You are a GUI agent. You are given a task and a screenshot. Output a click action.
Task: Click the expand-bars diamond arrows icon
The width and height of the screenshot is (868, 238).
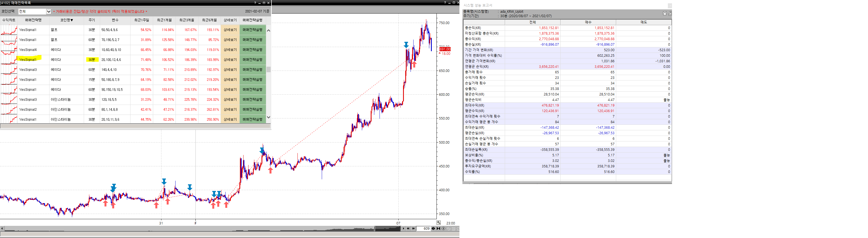(x=433, y=229)
